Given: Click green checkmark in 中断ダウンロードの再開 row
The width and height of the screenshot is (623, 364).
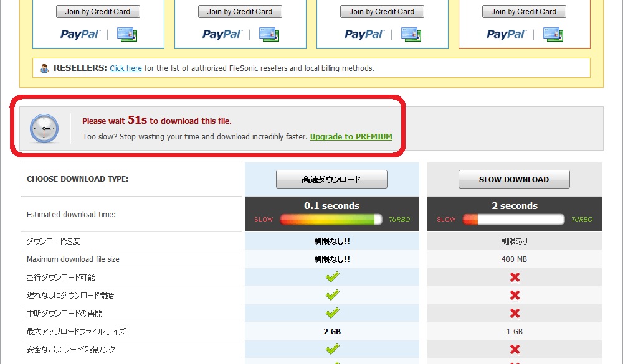Looking at the screenshot, I should pyautogui.click(x=332, y=313).
